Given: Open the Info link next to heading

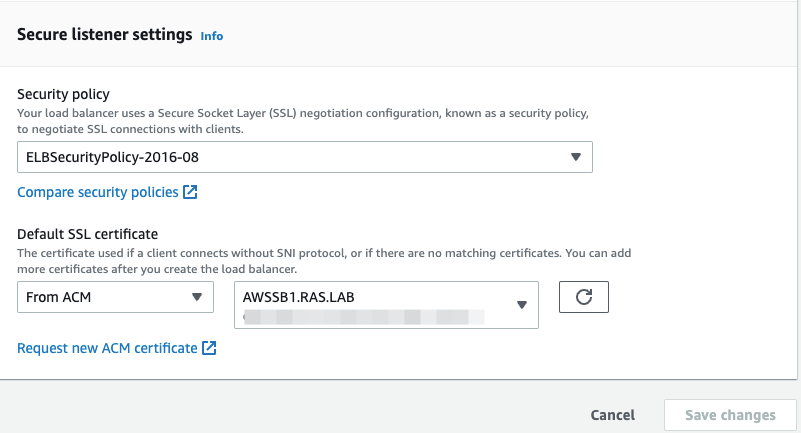Looking at the screenshot, I should 212,36.
